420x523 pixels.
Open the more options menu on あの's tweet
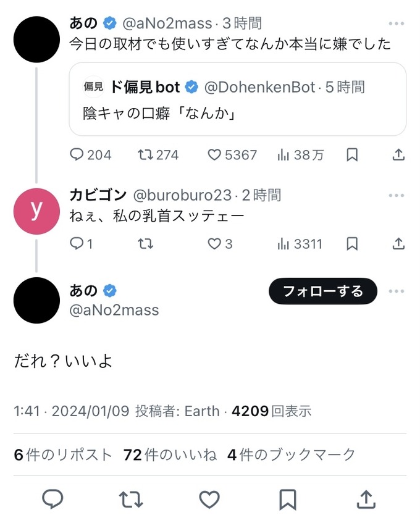click(x=397, y=23)
